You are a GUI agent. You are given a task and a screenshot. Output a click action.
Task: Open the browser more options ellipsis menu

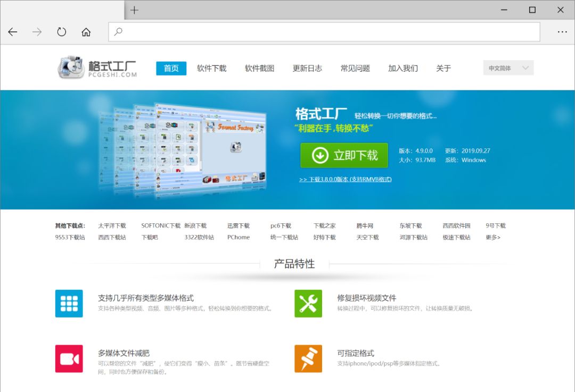point(562,32)
